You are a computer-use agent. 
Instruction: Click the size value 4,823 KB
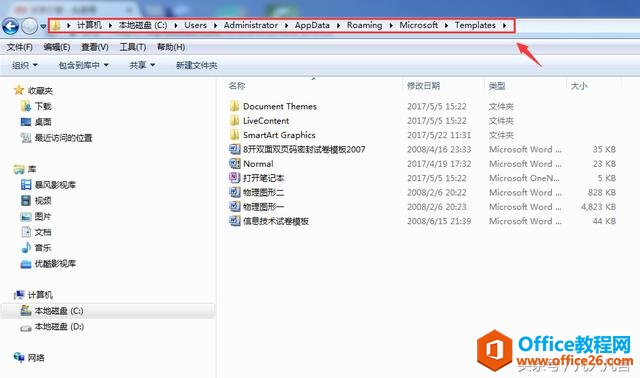tap(598, 207)
